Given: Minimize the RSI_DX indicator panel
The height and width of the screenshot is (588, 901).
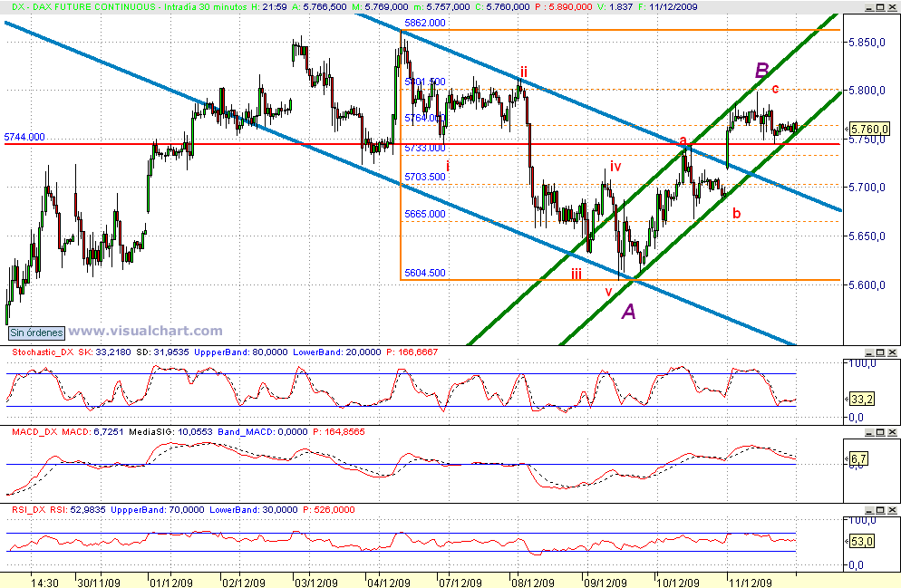Looking at the screenshot, I should (870, 510).
